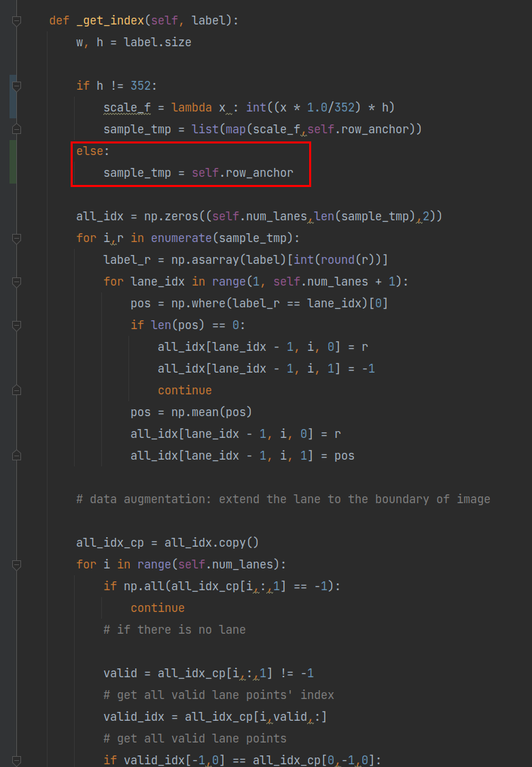Click the continue under 'if len(pos) == 0'
This screenshot has width=532, height=767.
coord(185,390)
